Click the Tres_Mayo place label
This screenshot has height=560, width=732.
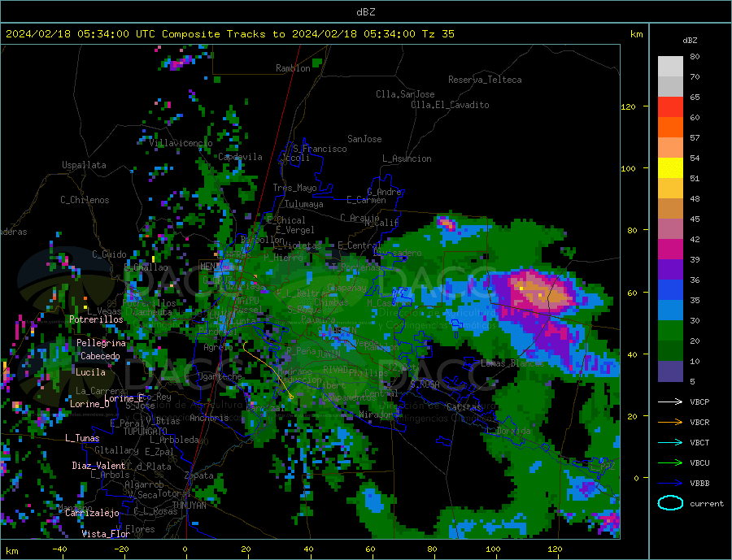(x=294, y=188)
